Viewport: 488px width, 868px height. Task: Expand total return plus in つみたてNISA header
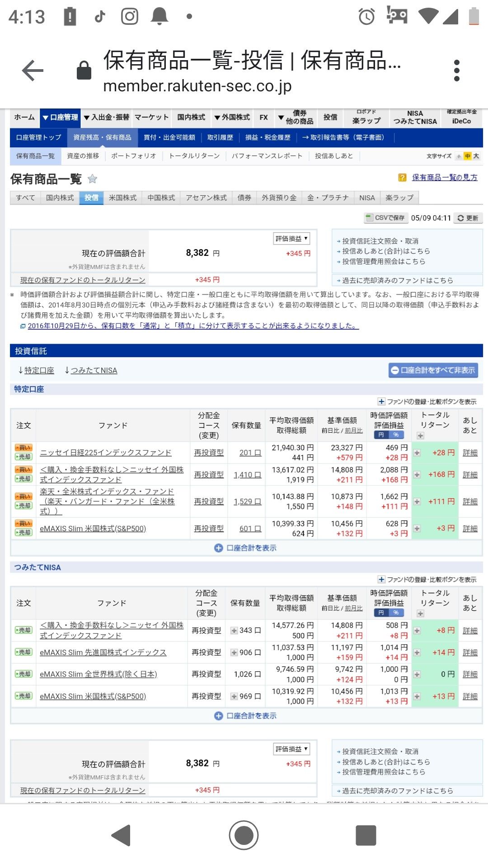pyautogui.click(x=421, y=613)
